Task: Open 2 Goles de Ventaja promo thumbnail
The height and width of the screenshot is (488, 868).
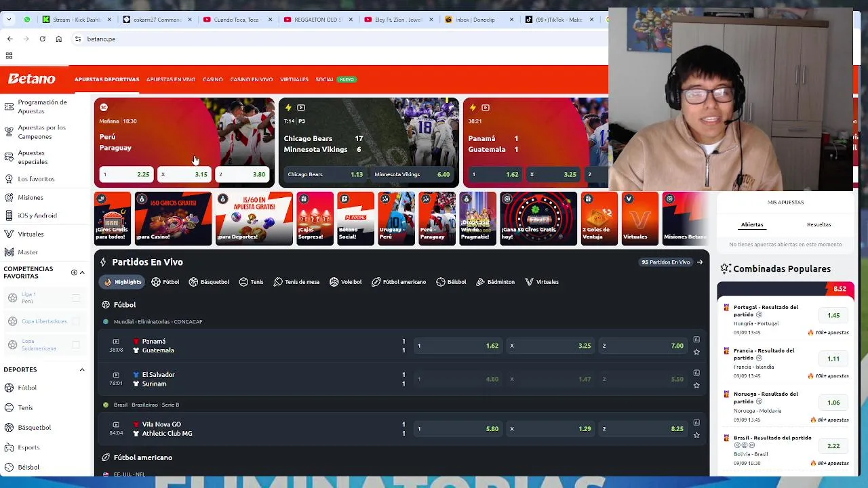Action: coord(599,218)
